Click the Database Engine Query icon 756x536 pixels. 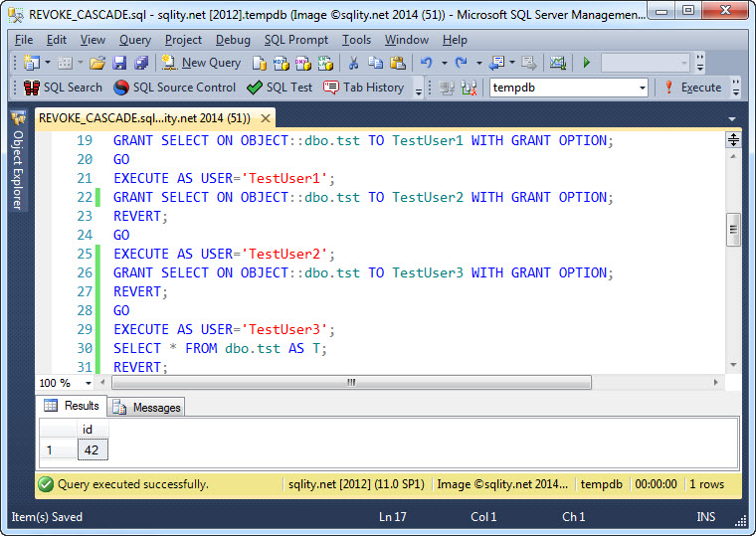pyautogui.click(x=260, y=63)
